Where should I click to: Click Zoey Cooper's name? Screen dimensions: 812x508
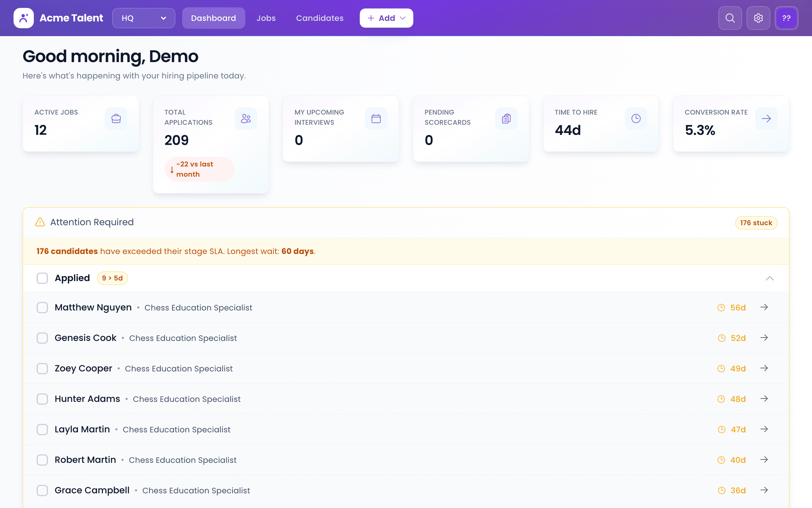coord(83,369)
